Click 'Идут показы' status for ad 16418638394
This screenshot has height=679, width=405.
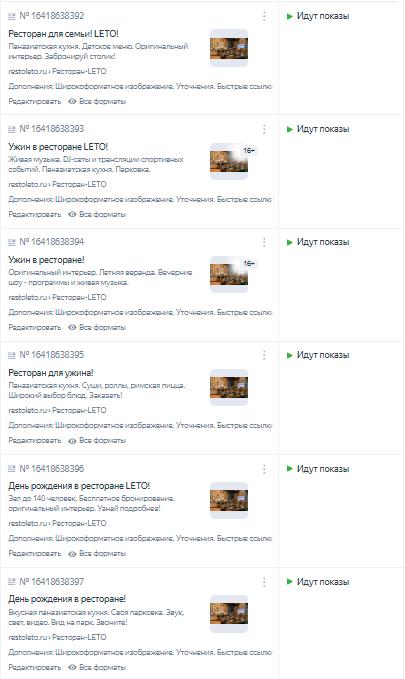point(323,242)
